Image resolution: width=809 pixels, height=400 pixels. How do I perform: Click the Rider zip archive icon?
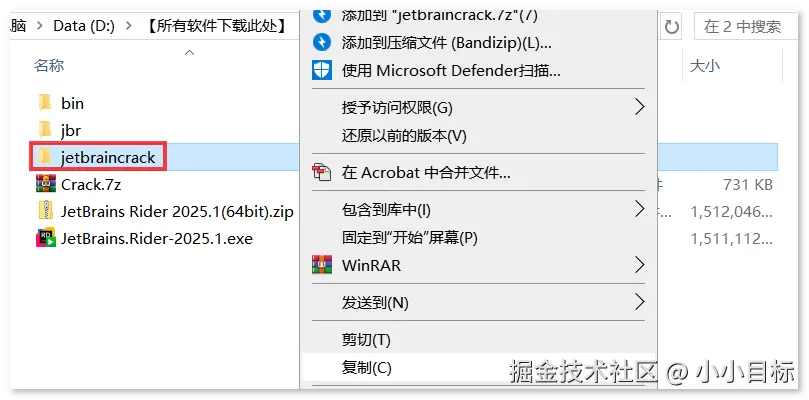(45, 212)
